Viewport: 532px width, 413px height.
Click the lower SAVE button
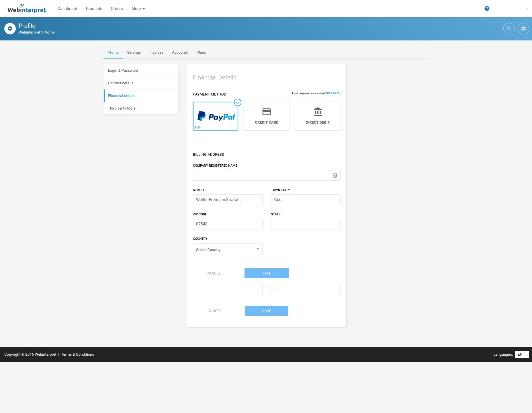(x=267, y=311)
